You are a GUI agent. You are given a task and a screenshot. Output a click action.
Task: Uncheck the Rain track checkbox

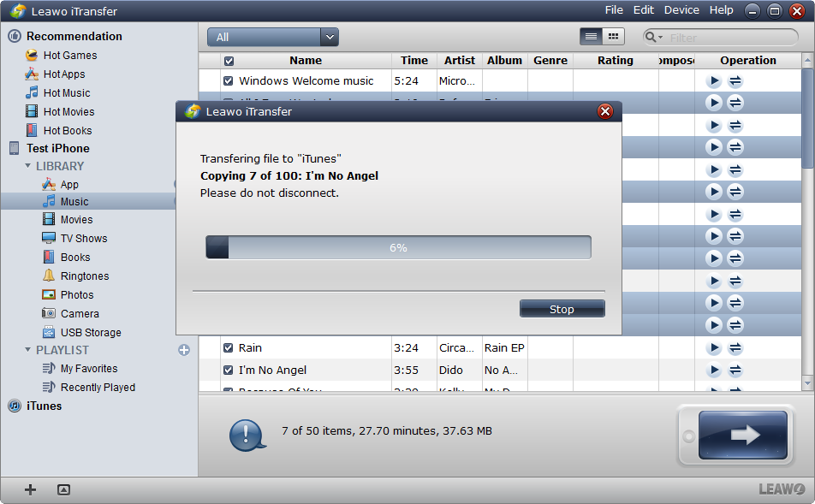pos(228,347)
